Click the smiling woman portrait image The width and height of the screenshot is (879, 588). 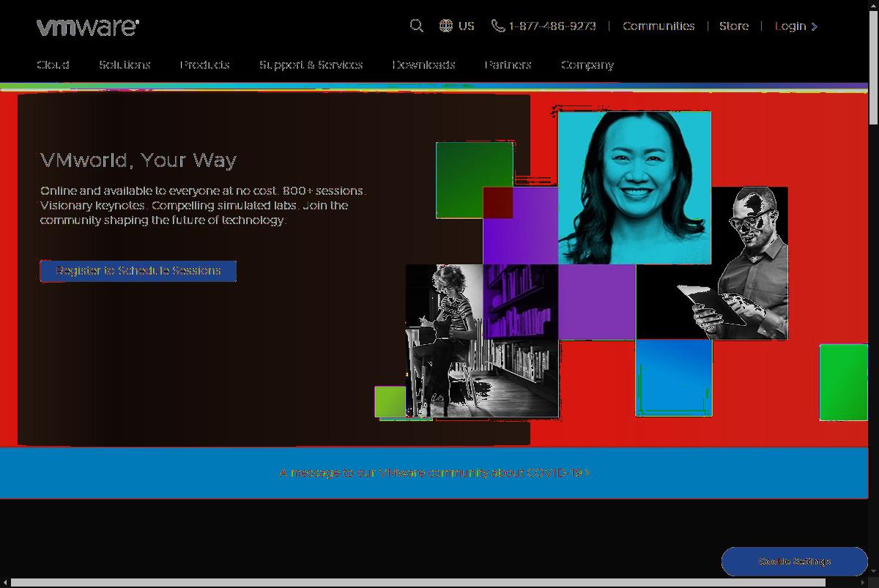[x=634, y=187]
